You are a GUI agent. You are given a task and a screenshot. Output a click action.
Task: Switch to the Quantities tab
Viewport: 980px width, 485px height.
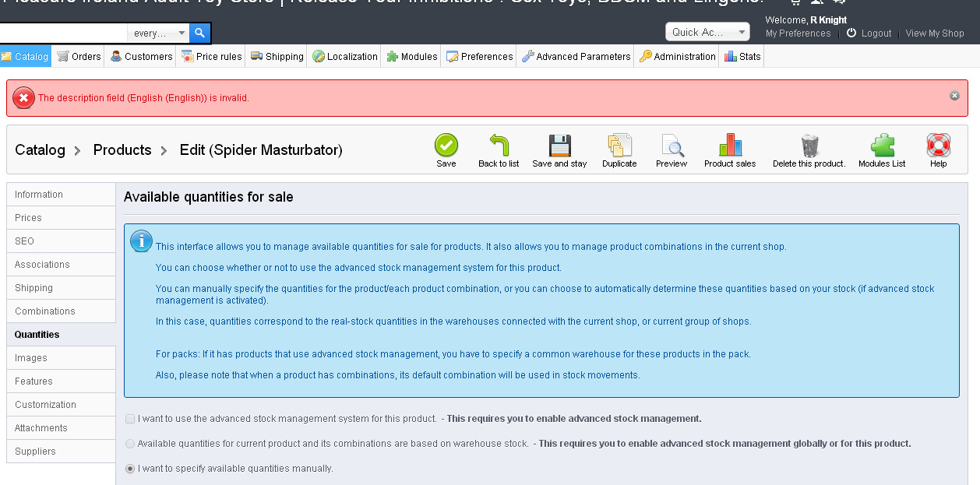[x=61, y=335]
